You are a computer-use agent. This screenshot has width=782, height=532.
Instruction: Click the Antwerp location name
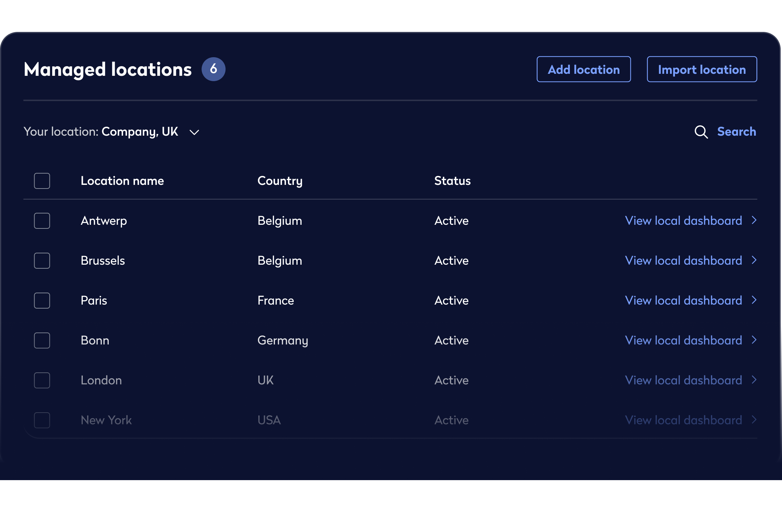tap(104, 221)
